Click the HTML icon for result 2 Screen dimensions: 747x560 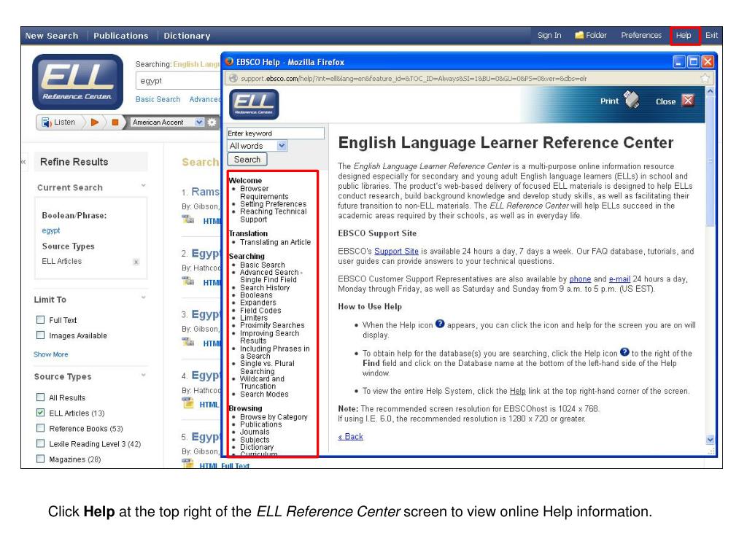pyautogui.click(x=188, y=281)
